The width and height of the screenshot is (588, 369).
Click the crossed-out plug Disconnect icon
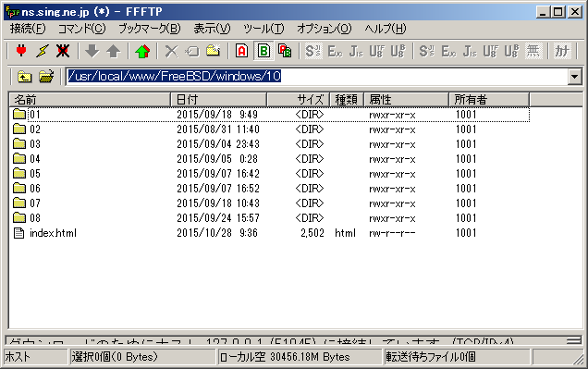click(63, 51)
